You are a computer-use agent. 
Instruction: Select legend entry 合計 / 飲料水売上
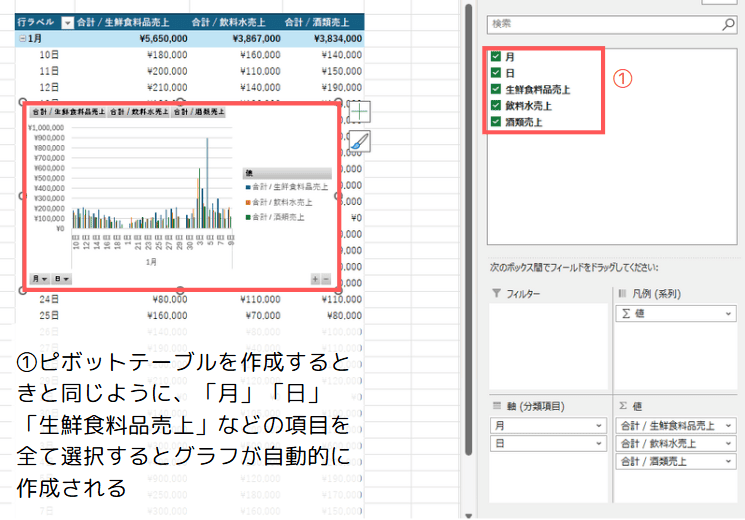(x=279, y=202)
